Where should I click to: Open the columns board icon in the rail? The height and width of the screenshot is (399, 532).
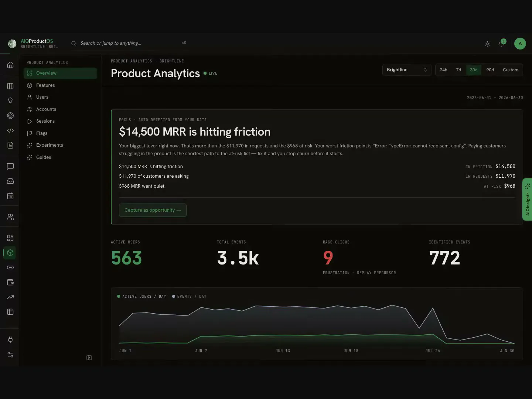pos(10,86)
